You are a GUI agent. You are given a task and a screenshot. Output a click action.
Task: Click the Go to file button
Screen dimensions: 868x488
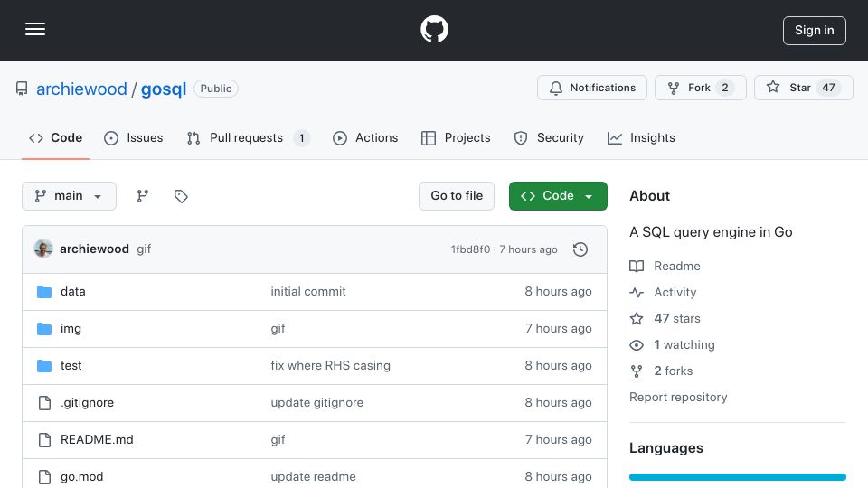(457, 196)
